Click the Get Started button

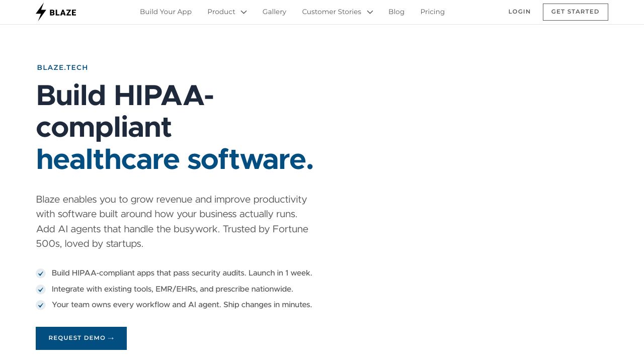pyautogui.click(x=576, y=12)
